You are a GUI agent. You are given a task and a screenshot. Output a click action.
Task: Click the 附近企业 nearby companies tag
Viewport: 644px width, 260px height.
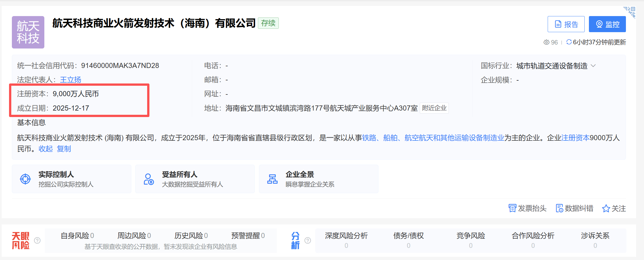[x=434, y=108]
